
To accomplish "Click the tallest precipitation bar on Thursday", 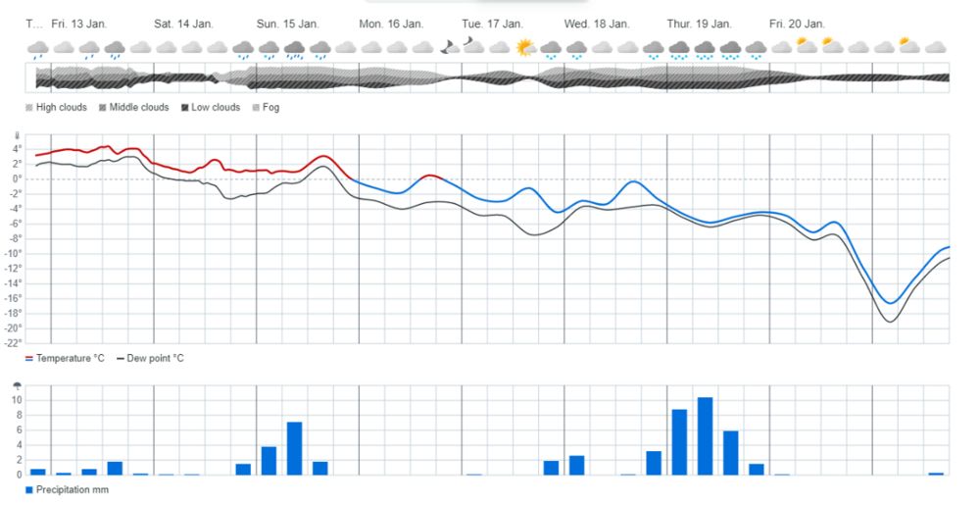I will coord(705,436).
